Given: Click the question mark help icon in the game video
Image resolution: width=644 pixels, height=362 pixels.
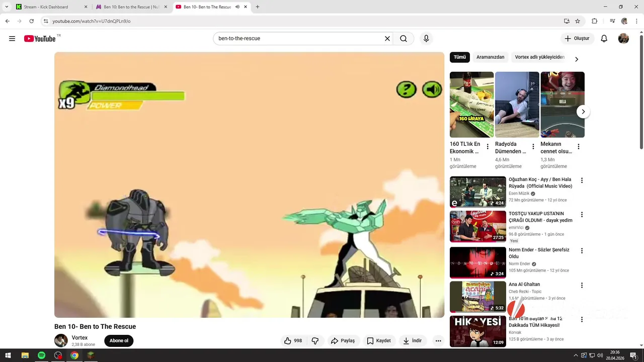Looking at the screenshot, I should click(x=406, y=90).
